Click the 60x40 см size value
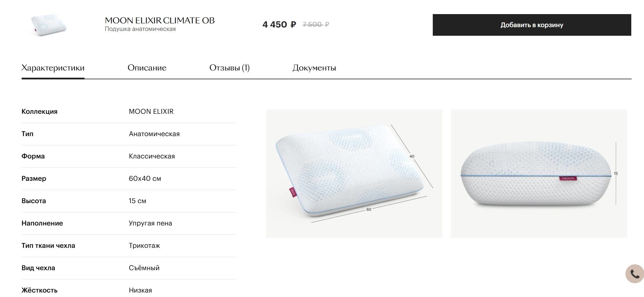Screen dimensions: 644x297 pos(145,178)
